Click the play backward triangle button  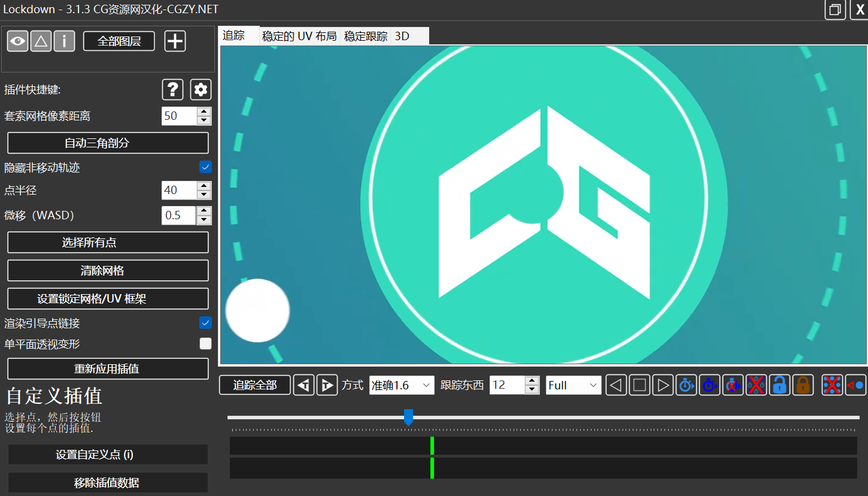click(x=616, y=385)
